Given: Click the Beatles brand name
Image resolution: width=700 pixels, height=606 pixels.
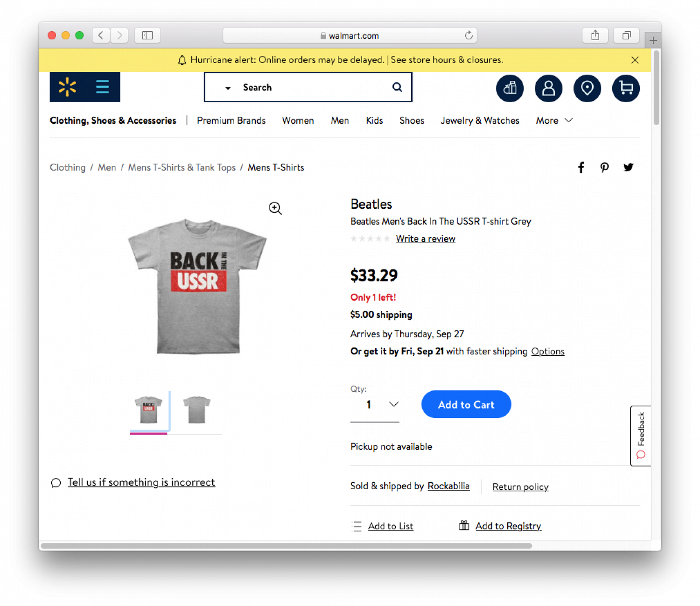Looking at the screenshot, I should pos(371,204).
